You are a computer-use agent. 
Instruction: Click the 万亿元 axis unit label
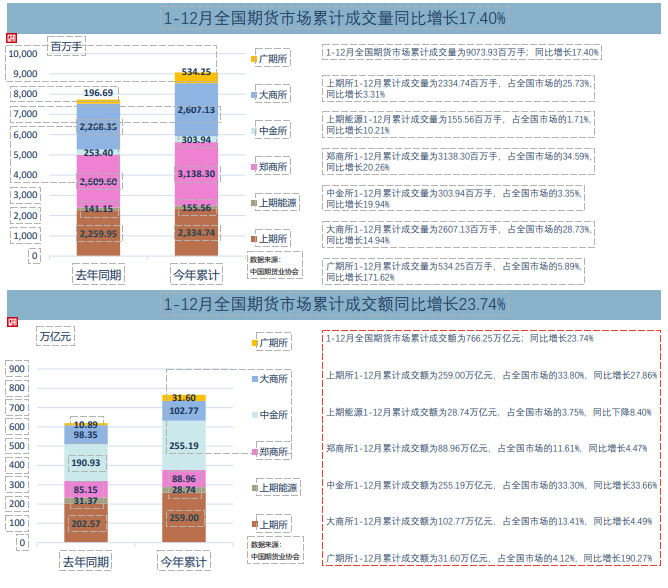tap(55, 337)
